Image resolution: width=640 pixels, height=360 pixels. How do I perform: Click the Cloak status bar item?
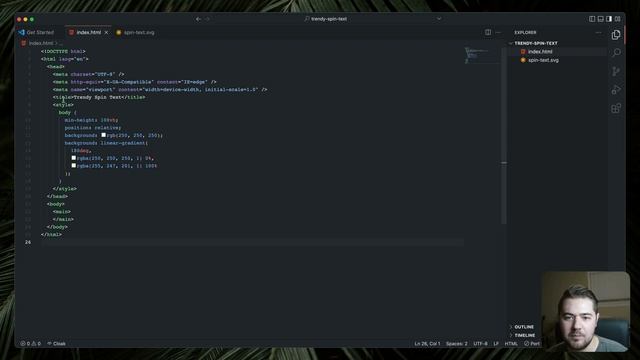[56, 344]
